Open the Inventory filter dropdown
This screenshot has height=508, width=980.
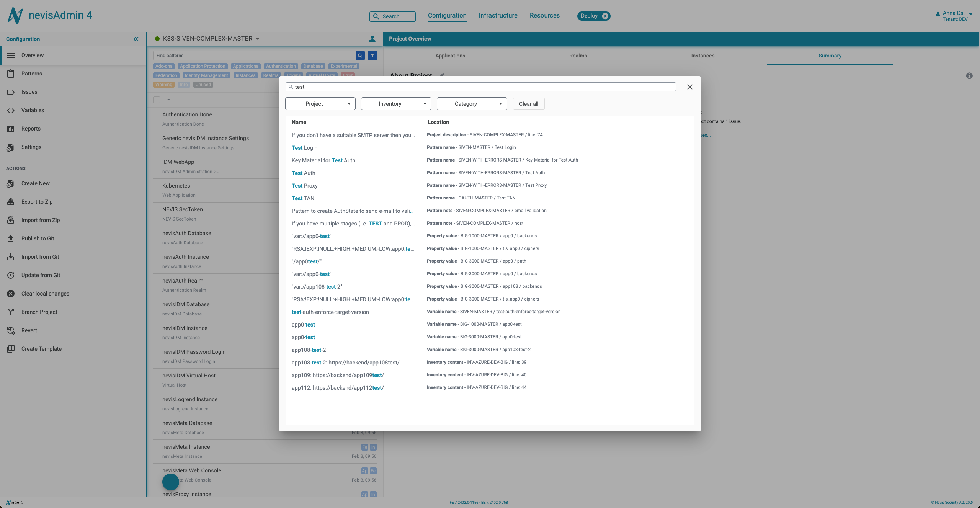396,104
